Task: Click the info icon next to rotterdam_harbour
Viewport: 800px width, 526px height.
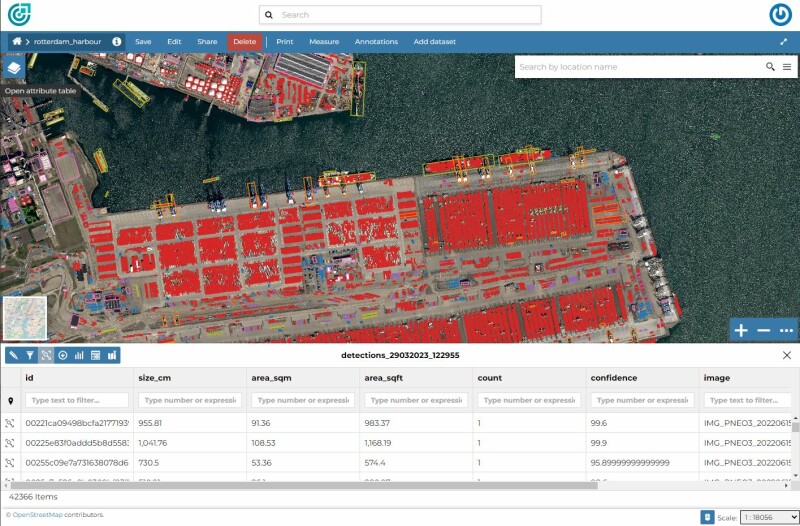Action: click(x=117, y=42)
